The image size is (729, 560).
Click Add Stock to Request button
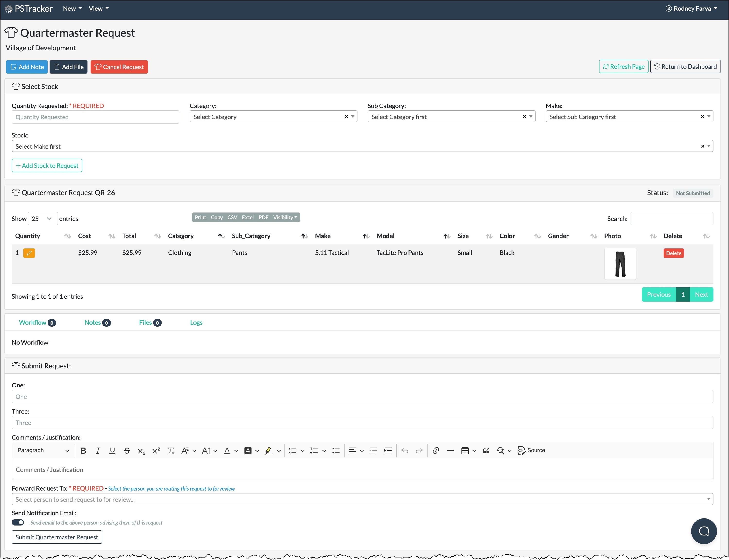click(x=47, y=166)
